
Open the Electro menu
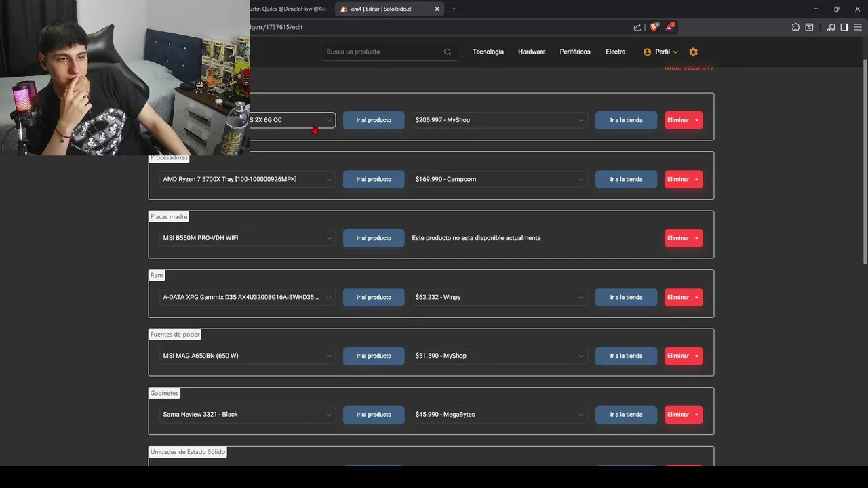point(616,52)
